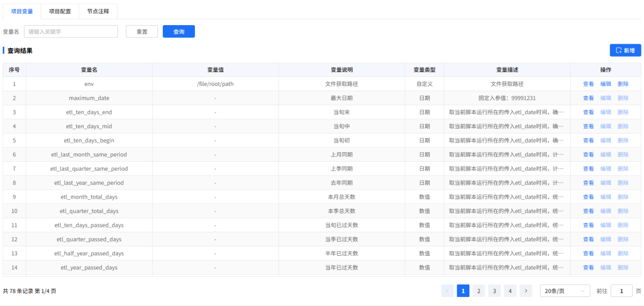The image size is (644, 306).
Task: Click the etl_ten_days_end name cell
Action: (x=89, y=112)
